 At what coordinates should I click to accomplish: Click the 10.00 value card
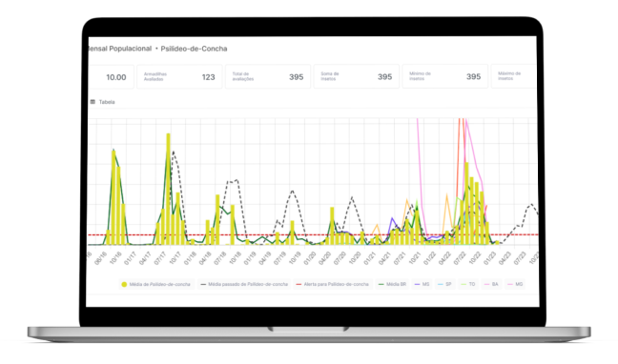pyautogui.click(x=112, y=77)
